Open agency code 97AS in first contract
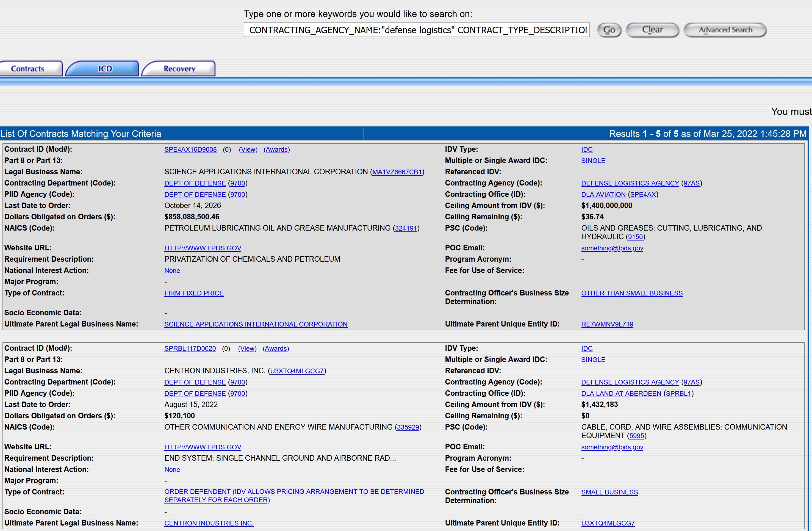This screenshot has height=531, width=812. click(x=692, y=183)
